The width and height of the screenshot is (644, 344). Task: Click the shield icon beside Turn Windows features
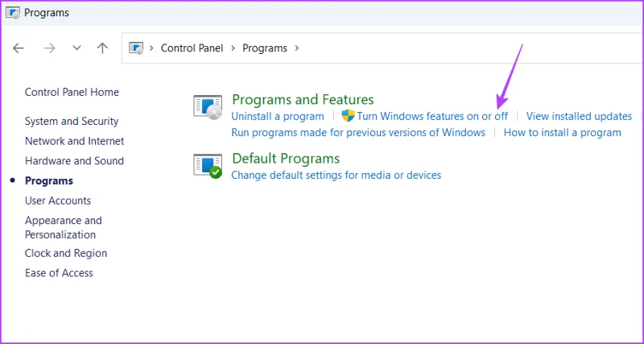point(348,116)
